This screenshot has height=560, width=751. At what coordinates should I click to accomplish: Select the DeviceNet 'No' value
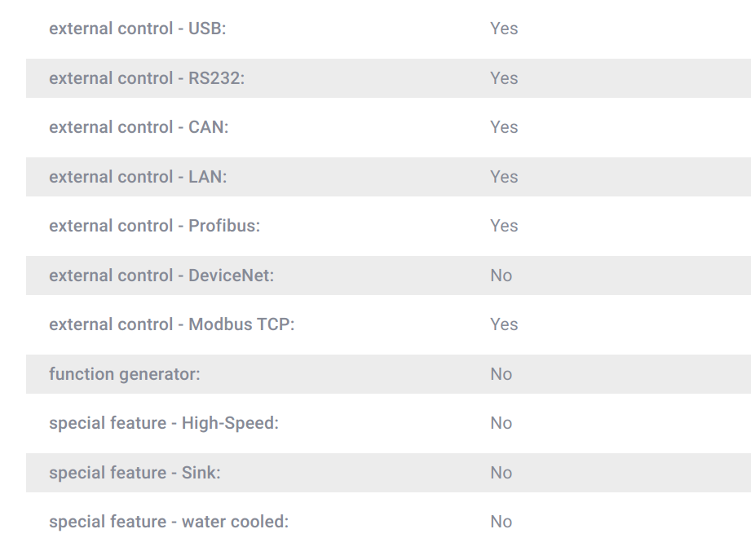click(501, 276)
